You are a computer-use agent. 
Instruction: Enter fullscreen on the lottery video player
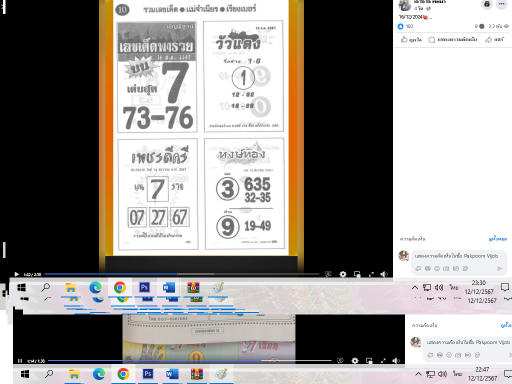pyautogui.click(x=371, y=274)
